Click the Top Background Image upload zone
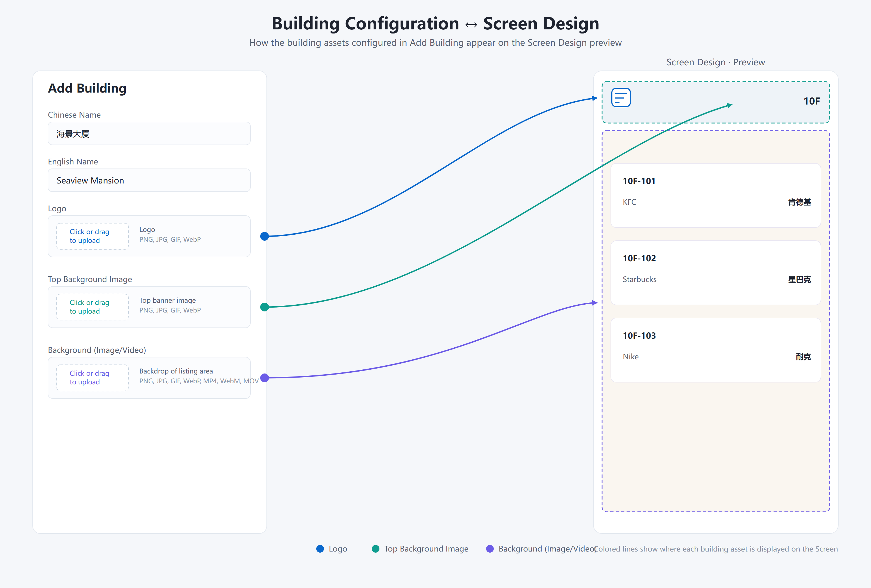This screenshot has width=871, height=588. pos(93,307)
